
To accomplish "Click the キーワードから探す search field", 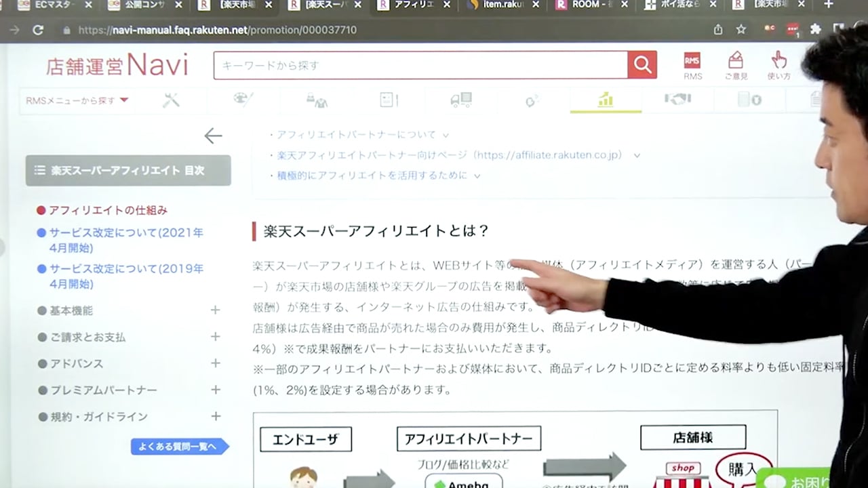I will tap(420, 65).
